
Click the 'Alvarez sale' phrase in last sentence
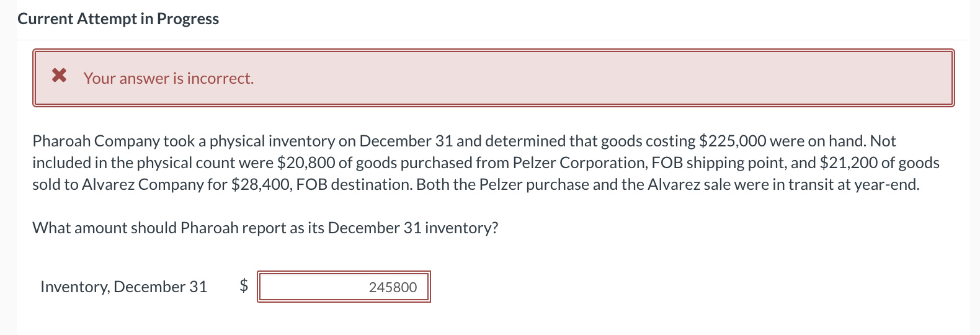click(x=688, y=184)
